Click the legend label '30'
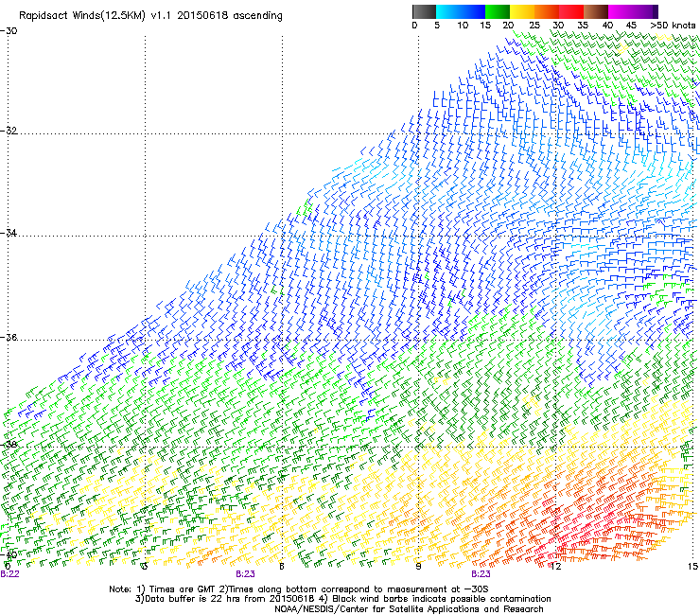700x615 pixels. tap(558, 26)
